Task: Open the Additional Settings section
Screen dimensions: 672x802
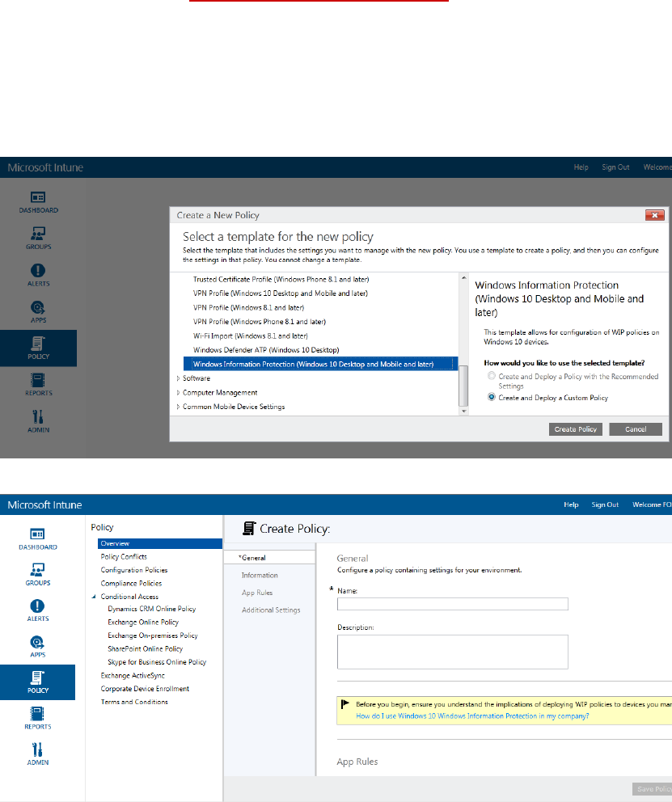Action: pyautogui.click(x=271, y=610)
